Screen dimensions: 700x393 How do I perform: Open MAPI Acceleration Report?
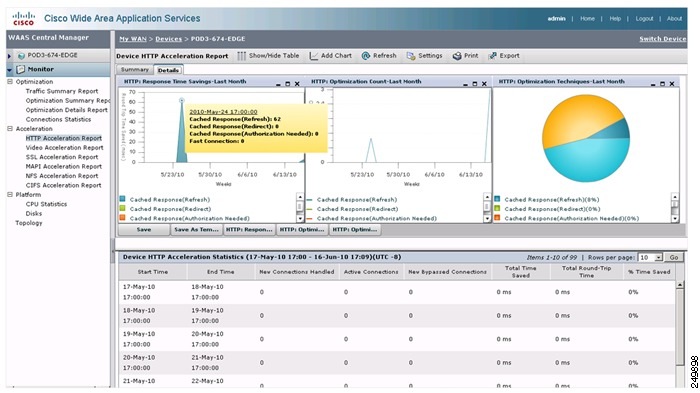point(63,166)
